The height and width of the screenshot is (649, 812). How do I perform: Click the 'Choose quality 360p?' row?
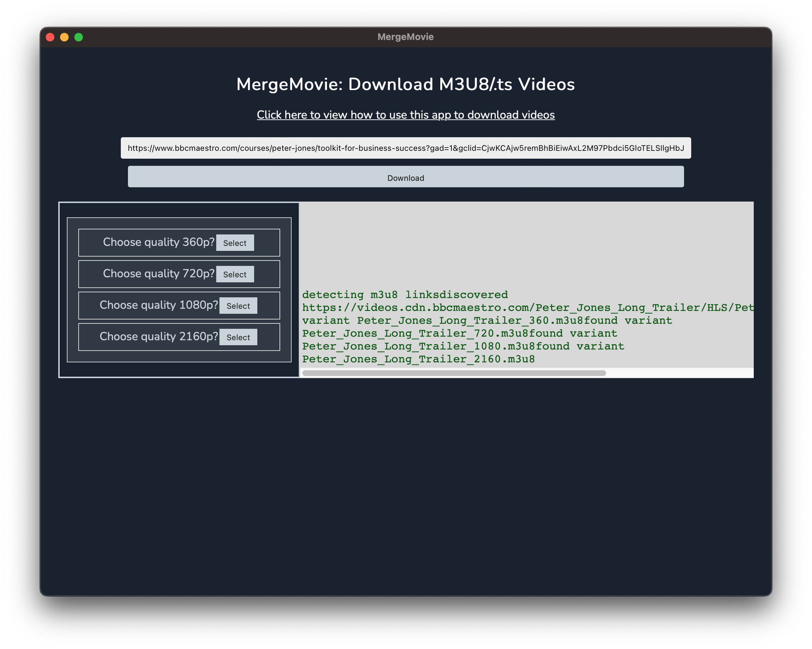[158, 242]
